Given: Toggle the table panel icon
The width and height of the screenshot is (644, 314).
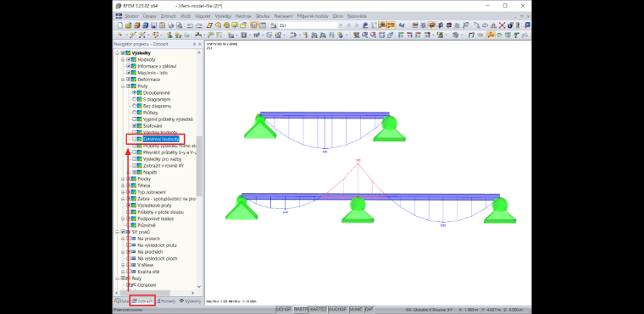Looking at the screenshot, I should (263, 25).
